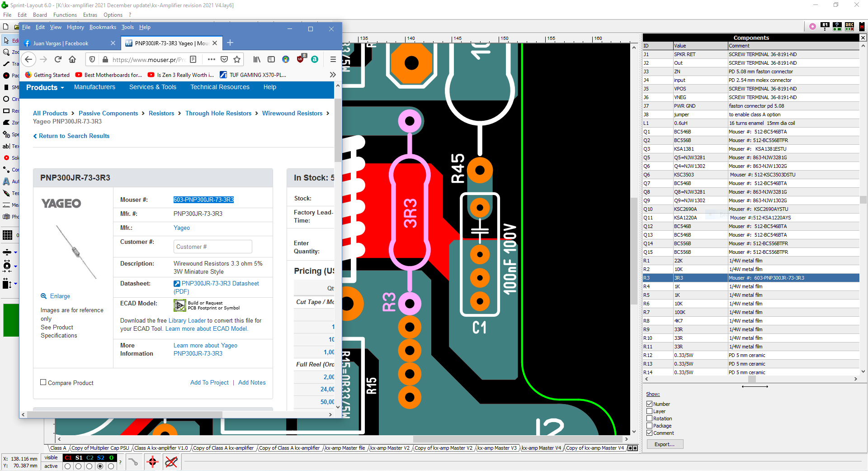
Task: Tick the Compare Product checkbox
Action: click(x=43, y=382)
